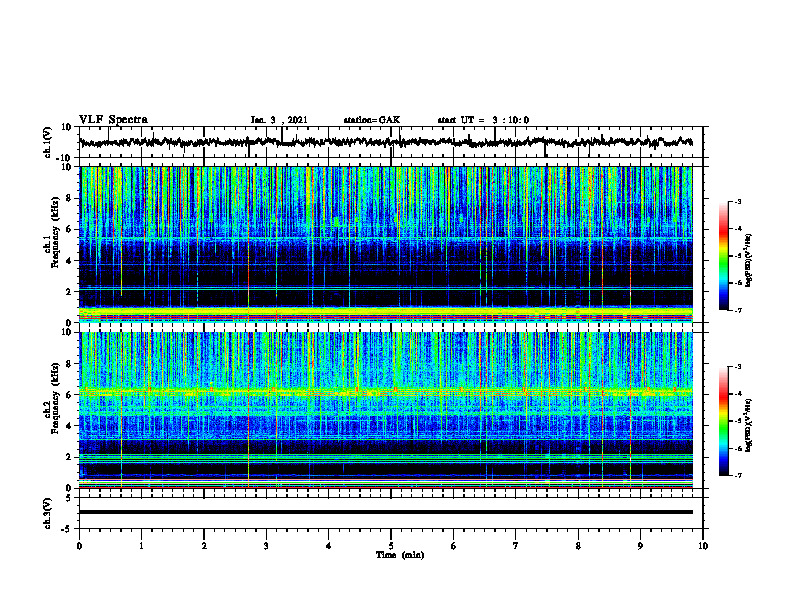Image resolution: width=792 pixels, height=612 pixels.
Task: Click the ch.1 spectrogram color scale bar
Action: point(724,256)
